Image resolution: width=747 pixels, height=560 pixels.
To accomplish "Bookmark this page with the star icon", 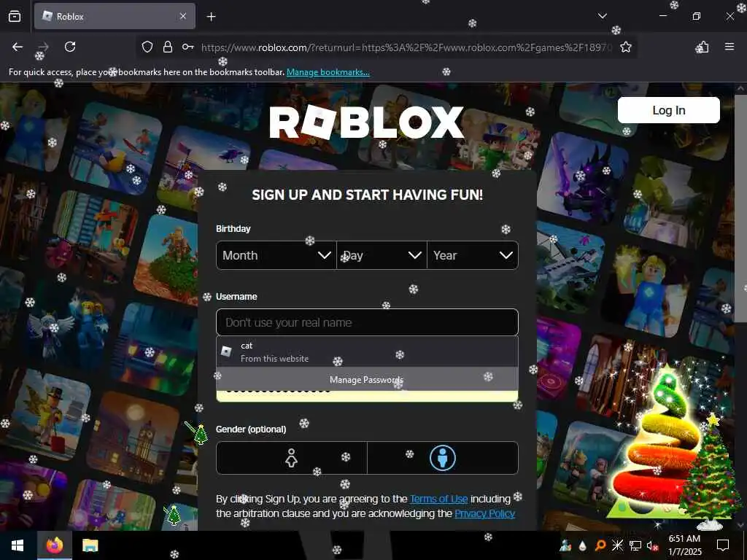I will point(625,47).
